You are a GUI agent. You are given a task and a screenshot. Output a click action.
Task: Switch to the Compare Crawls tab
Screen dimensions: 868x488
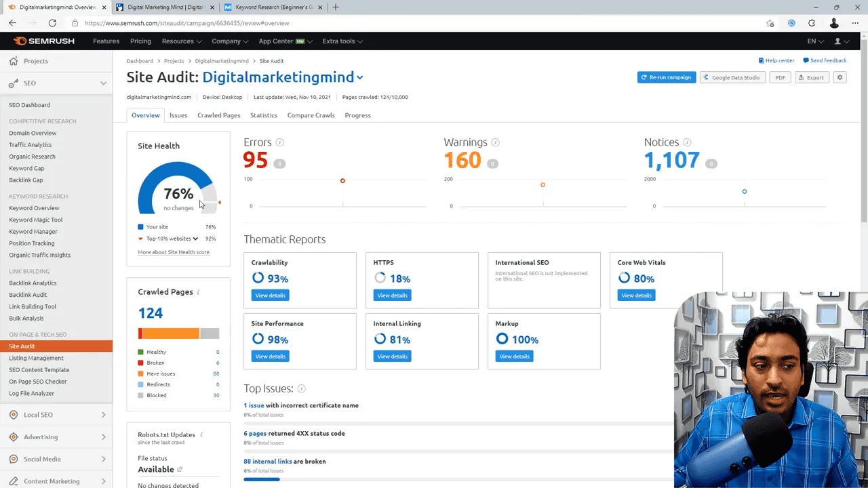(311, 115)
